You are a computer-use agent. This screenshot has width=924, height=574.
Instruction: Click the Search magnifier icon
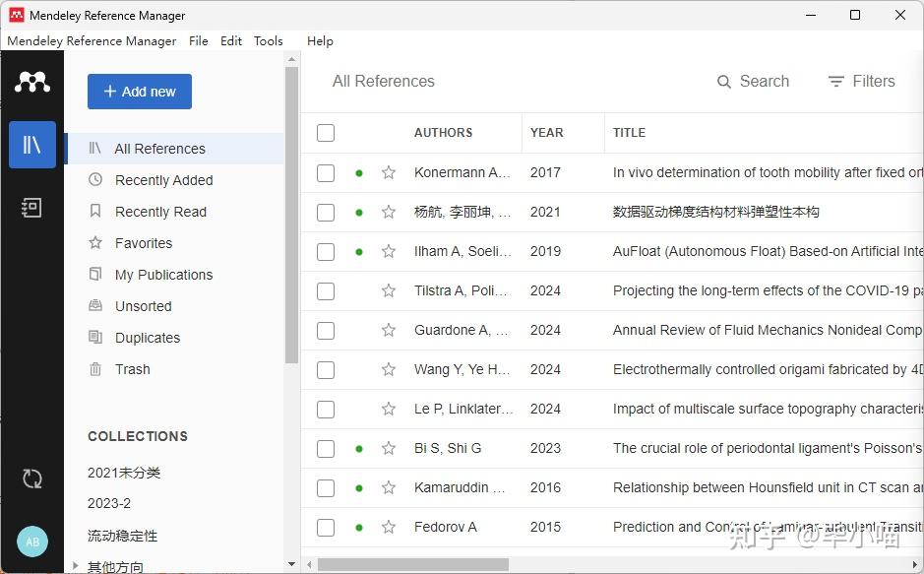point(723,82)
